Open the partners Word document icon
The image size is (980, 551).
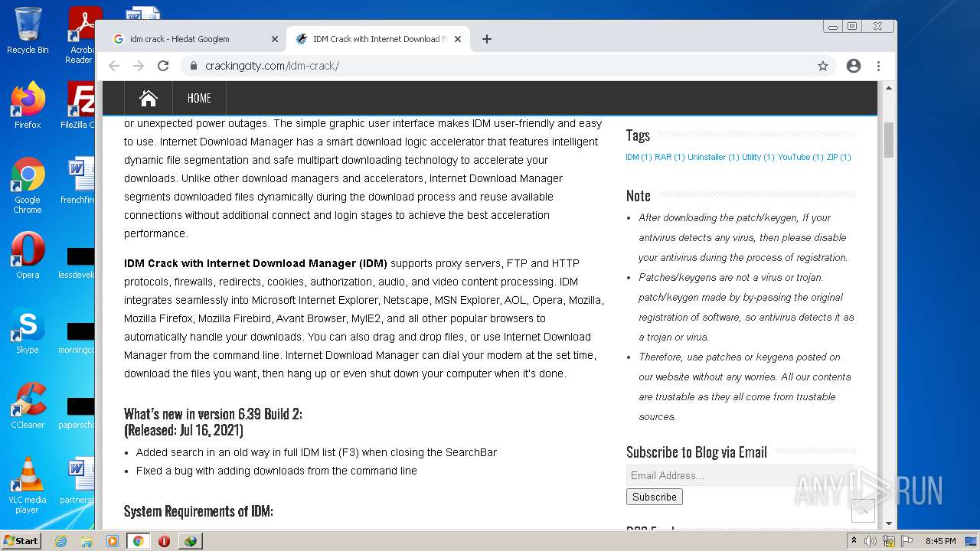coord(80,481)
